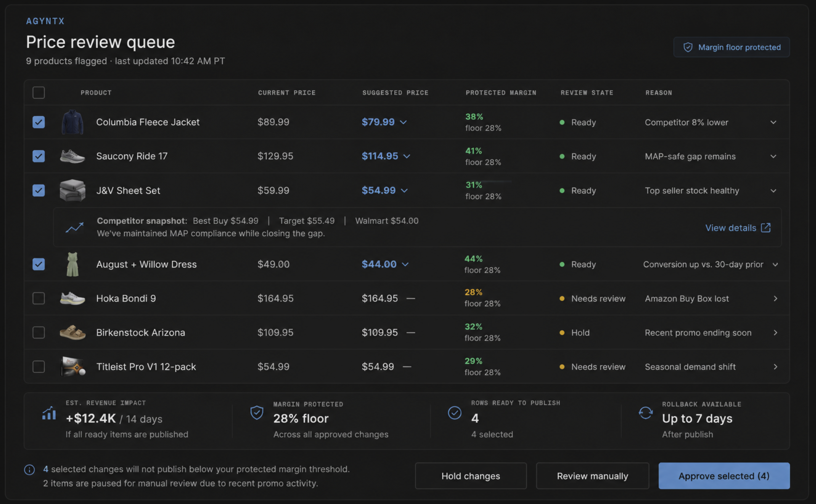Expand the Conversion up vs. 30-day prior row
This screenshot has width=816, height=504.
pyautogui.click(x=775, y=265)
